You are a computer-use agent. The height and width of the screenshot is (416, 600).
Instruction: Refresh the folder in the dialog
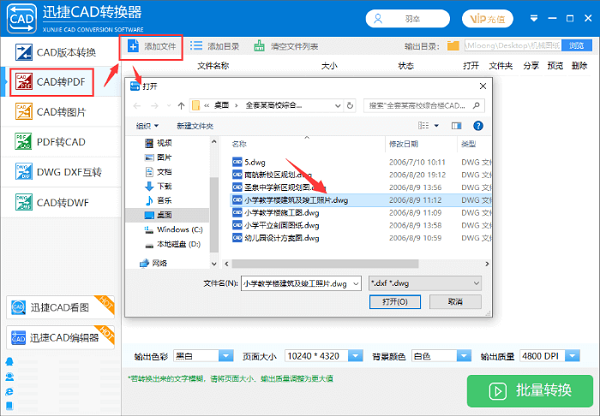click(350, 106)
